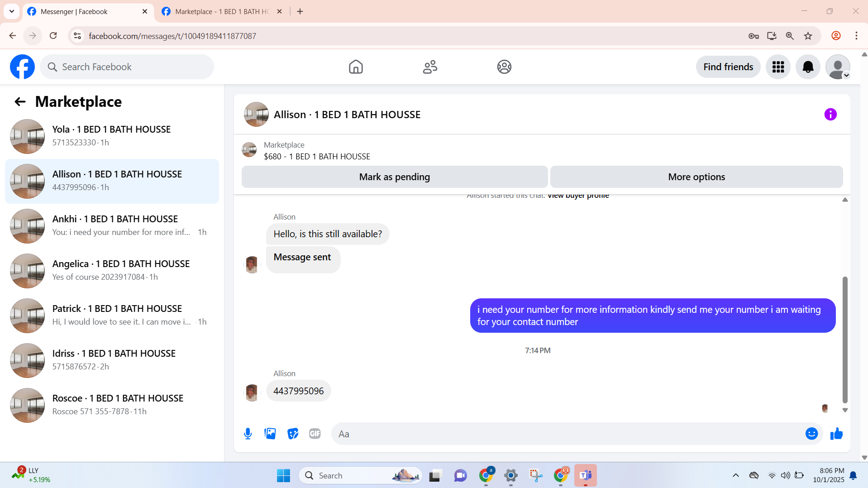The width and height of the screenshot is (868, 488).
Task: Switch to the Marketplace browser tab
Action: [223, 12]
